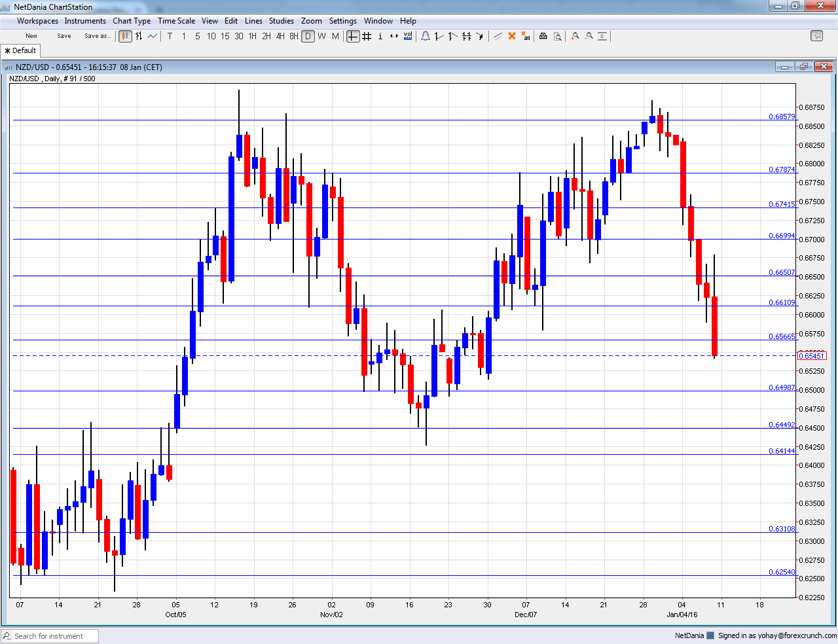The image size is (838, 644).
Task: Toggle the chart grid icon
Action: (367, 36)
